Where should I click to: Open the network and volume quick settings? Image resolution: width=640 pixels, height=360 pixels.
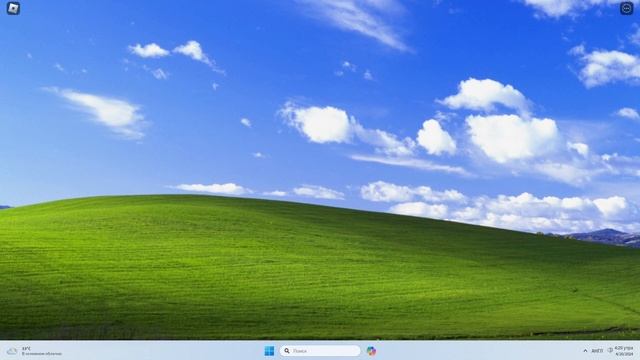pyautogui.click(x=610, y=350)
